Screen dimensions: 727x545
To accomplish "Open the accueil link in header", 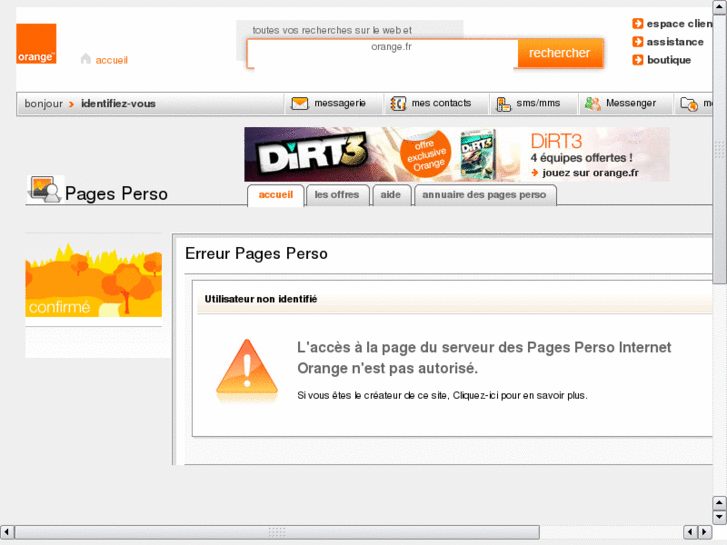I will [x=112, y=60].
